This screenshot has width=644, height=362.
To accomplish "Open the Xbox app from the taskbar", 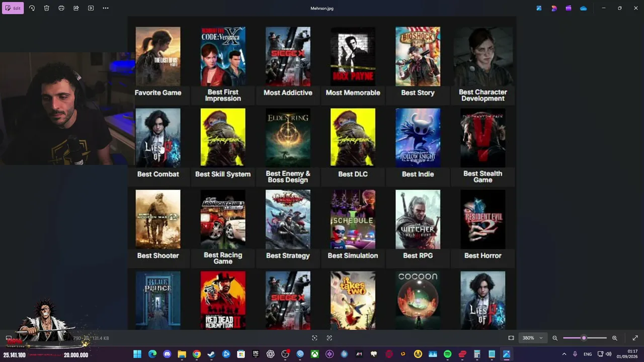I will (315, 354).
